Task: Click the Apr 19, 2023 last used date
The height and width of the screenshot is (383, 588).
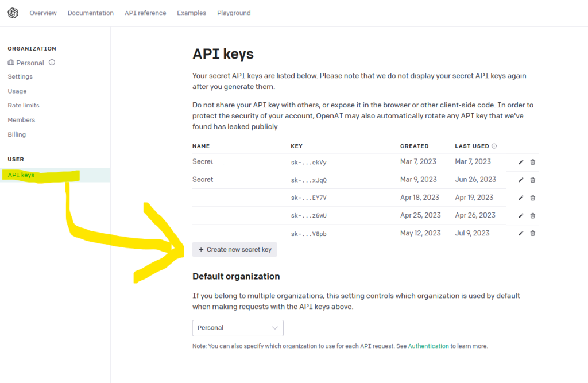Action: [474, 198]
